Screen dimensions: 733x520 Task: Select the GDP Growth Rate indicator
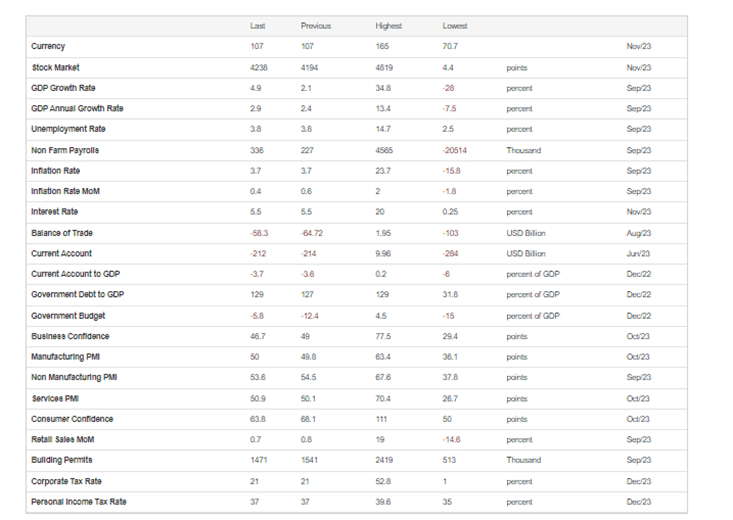[x=63, y=88]
